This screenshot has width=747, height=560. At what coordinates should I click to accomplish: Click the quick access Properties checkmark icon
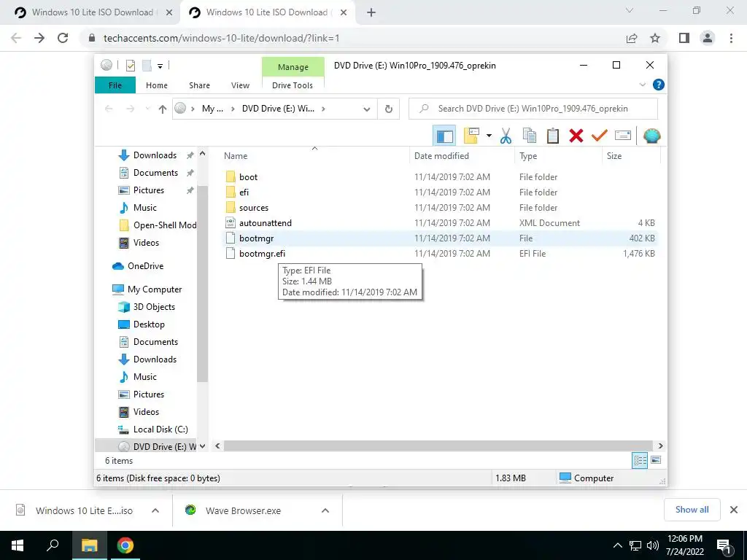(130, 66)
